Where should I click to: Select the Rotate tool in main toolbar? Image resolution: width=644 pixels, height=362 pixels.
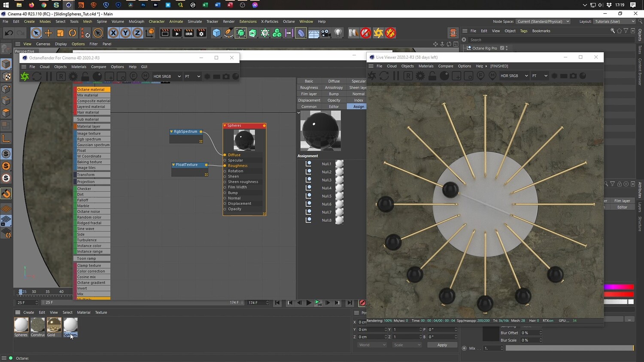tap(73, 33)
